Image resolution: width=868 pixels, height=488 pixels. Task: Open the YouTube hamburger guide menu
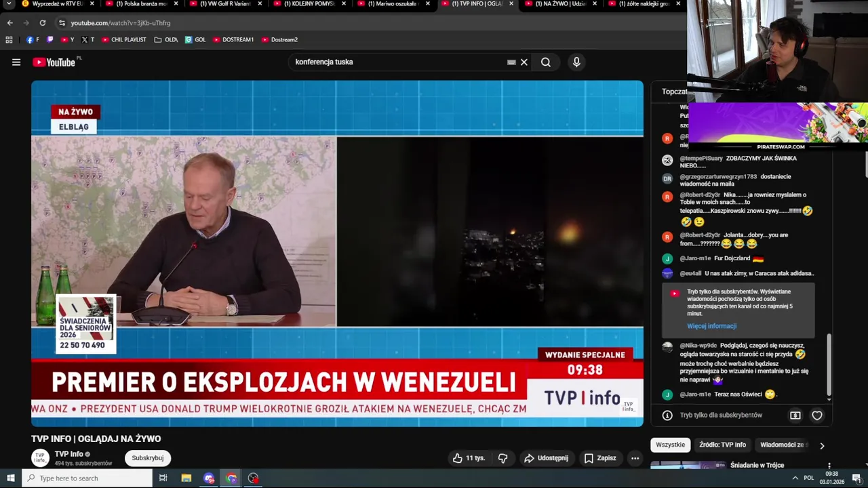[16, 62]
